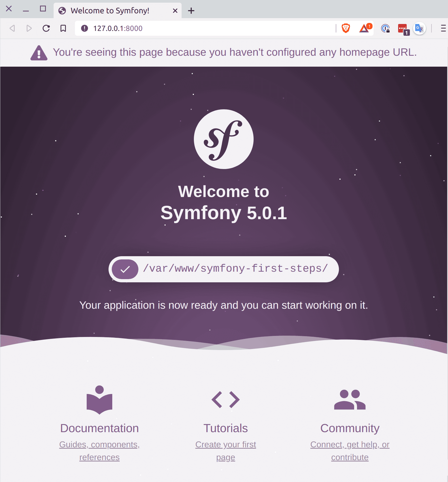Open the Google Translate extension icon
This screenshot has width=448, height=482.
tap(419, 28)
